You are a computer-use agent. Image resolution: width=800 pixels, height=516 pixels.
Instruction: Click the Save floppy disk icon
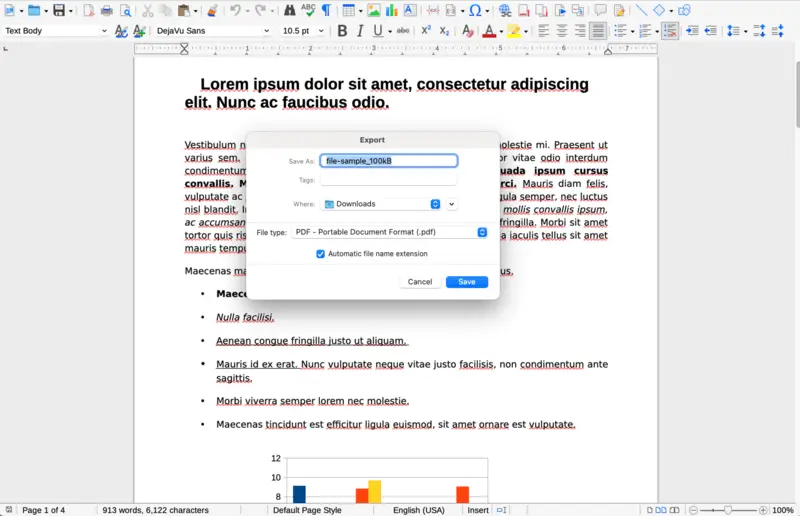59,10
